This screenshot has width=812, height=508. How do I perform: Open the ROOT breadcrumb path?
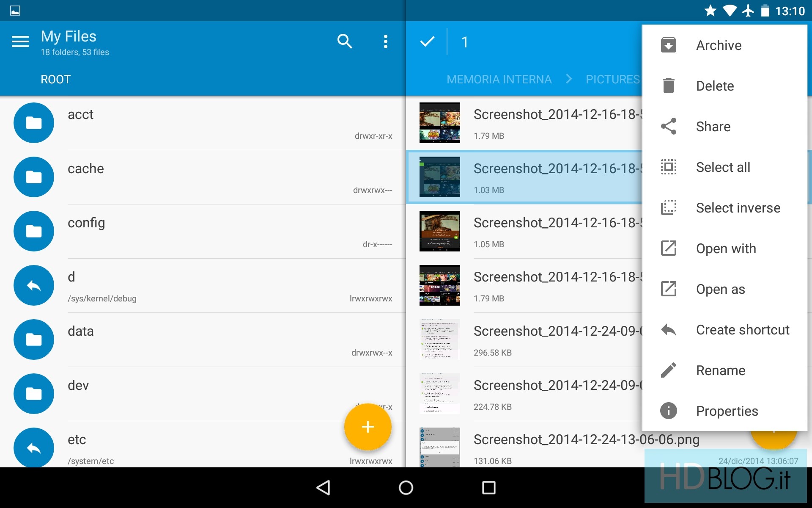[x=55, y=79]
